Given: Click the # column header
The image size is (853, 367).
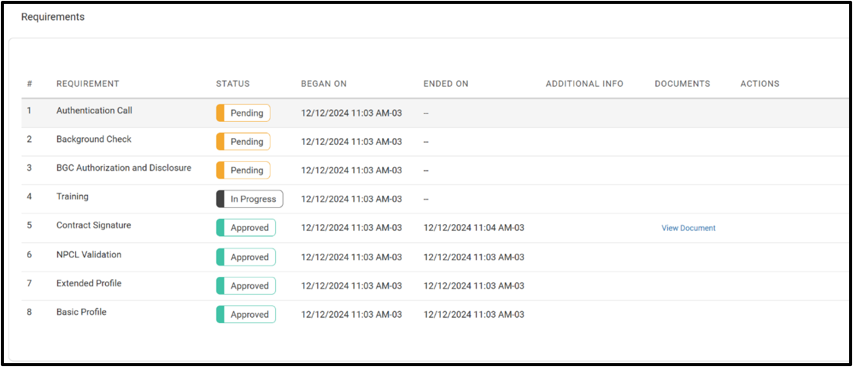Looking at the screenshot, I should 29,84.
